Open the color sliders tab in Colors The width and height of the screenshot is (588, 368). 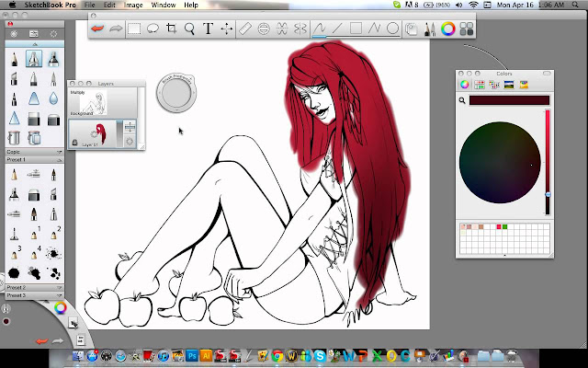pos(480,85)
